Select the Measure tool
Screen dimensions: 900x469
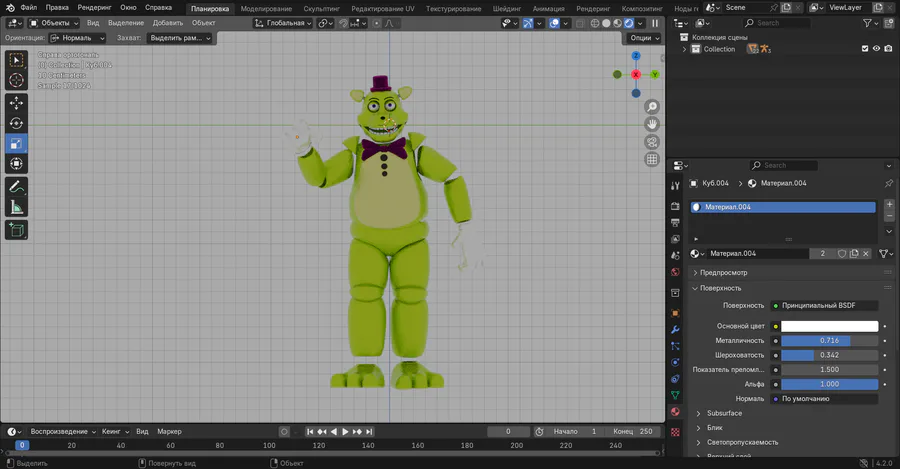pos(16,207)
